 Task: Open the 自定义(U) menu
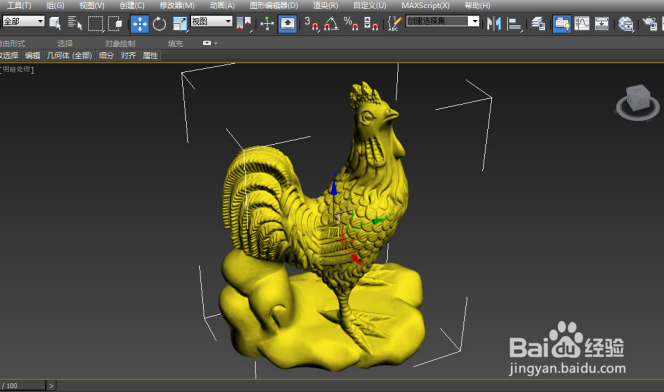370,6
